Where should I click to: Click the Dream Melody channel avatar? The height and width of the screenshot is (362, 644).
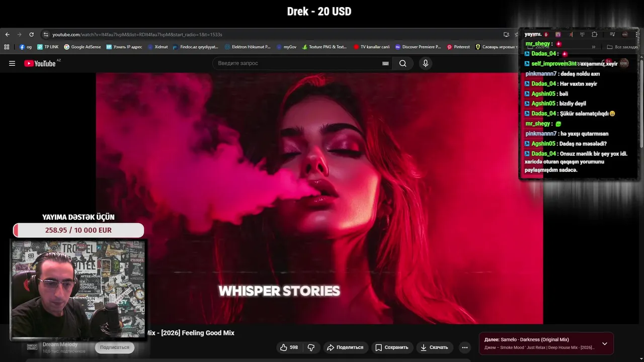click(32, 347)
